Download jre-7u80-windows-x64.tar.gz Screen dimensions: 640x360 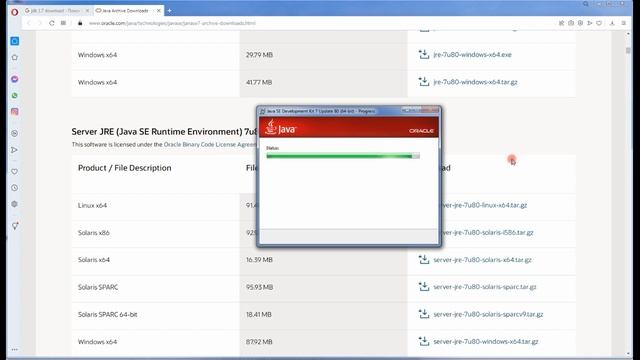476,82
